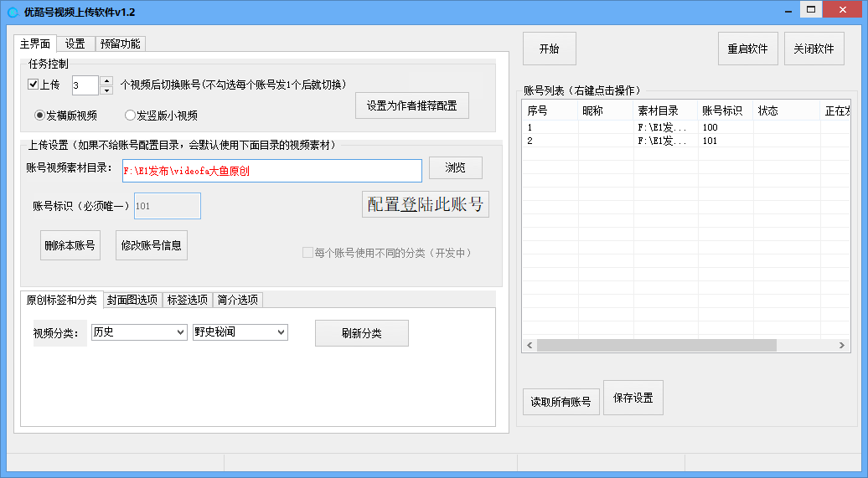Screen dimensions: 868x478
Task: Click the 账号标识 column header
Action: [x=726, y=111]
